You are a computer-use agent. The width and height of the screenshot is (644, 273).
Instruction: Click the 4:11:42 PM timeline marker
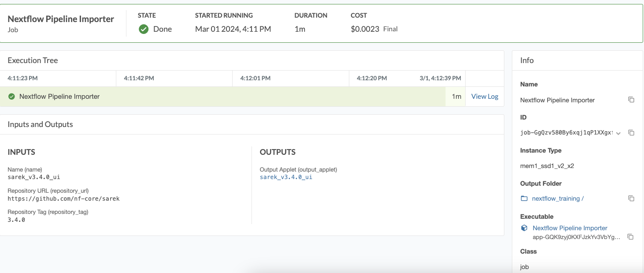click(x=139, y=78)
